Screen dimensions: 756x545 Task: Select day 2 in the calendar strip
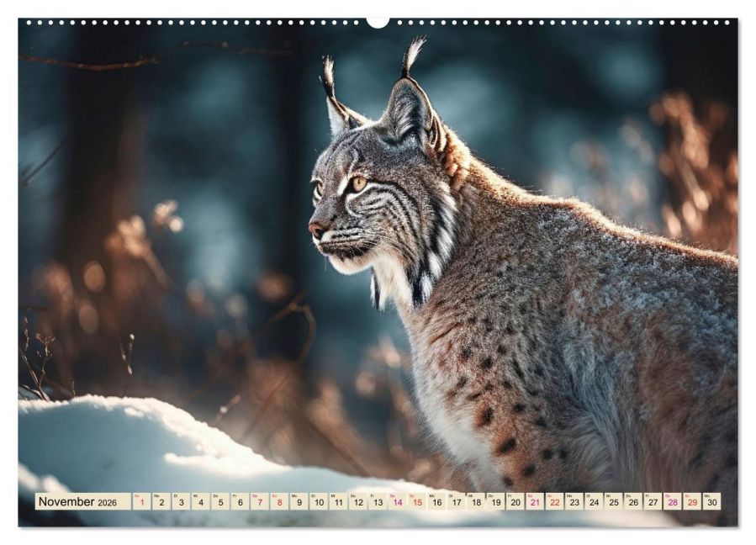coord(161,501)
